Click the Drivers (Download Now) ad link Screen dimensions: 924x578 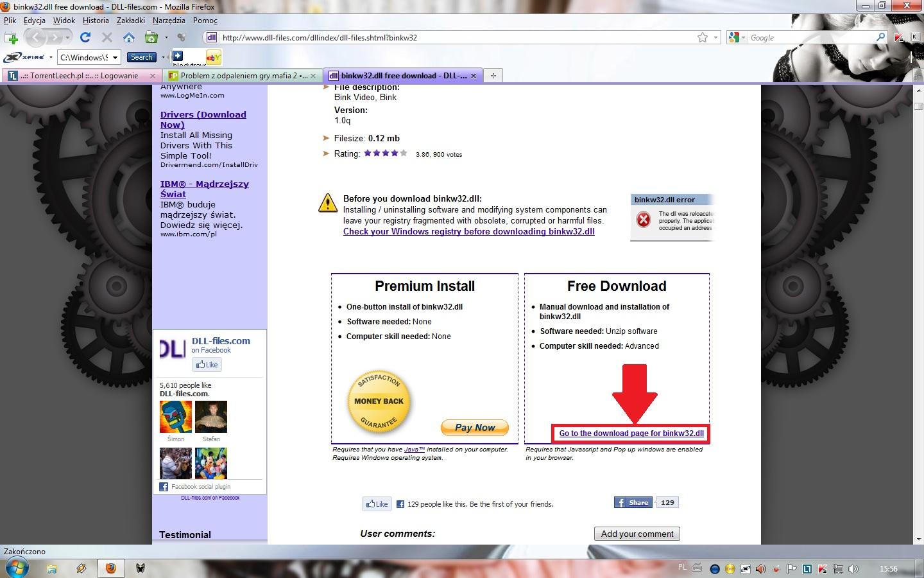(203, 119)
